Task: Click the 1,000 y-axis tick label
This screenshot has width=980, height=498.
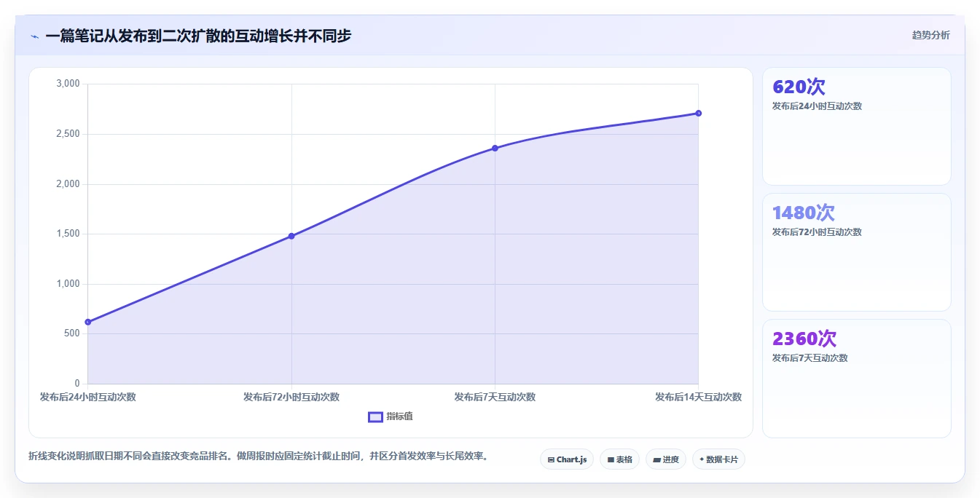Action: click(x=68, y=284)
